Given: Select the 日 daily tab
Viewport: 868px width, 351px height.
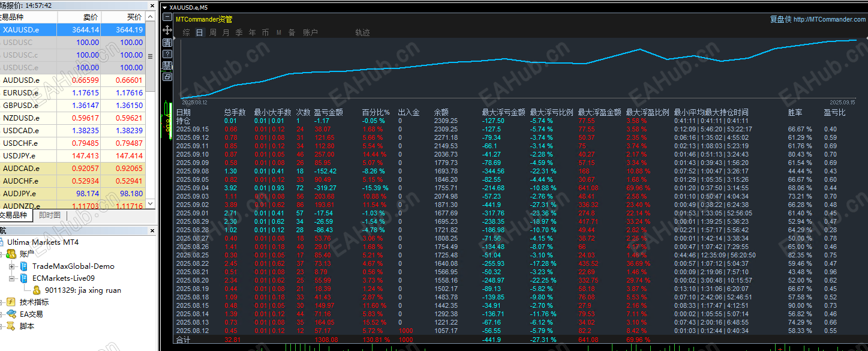Looking at the screenshot, I should (x=200, y=32).
